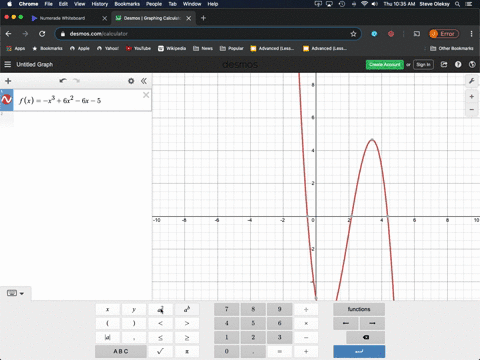Click the Sign In button
This screenshot has height=360, width=480.
click(x=423, y=64)
